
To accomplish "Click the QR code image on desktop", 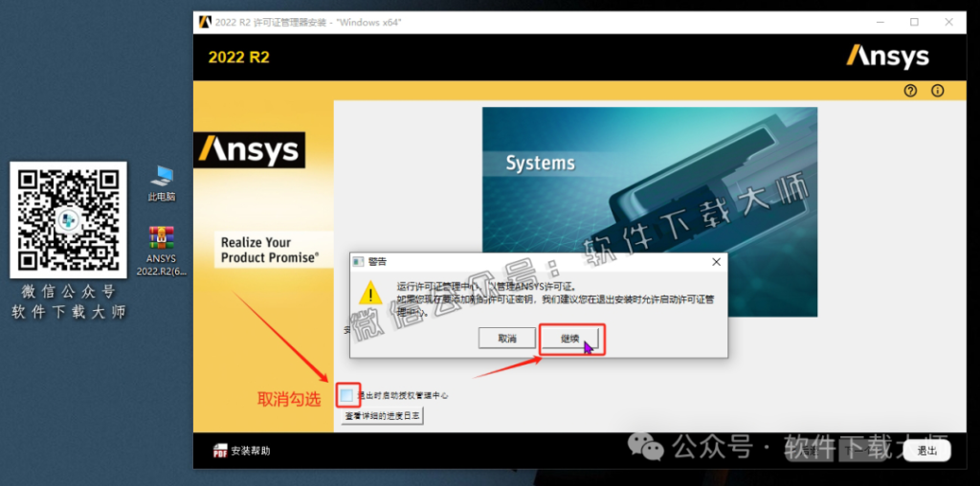I will (68, 220).
